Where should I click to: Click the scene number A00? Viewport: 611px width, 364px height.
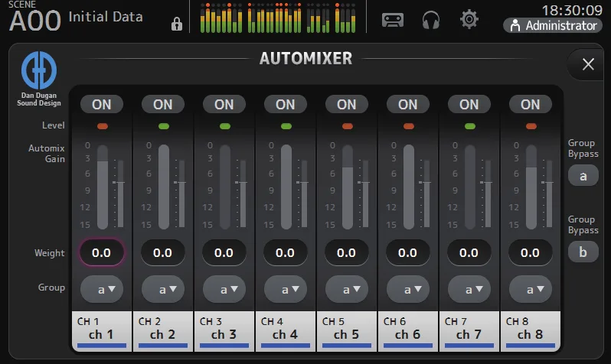35,21
